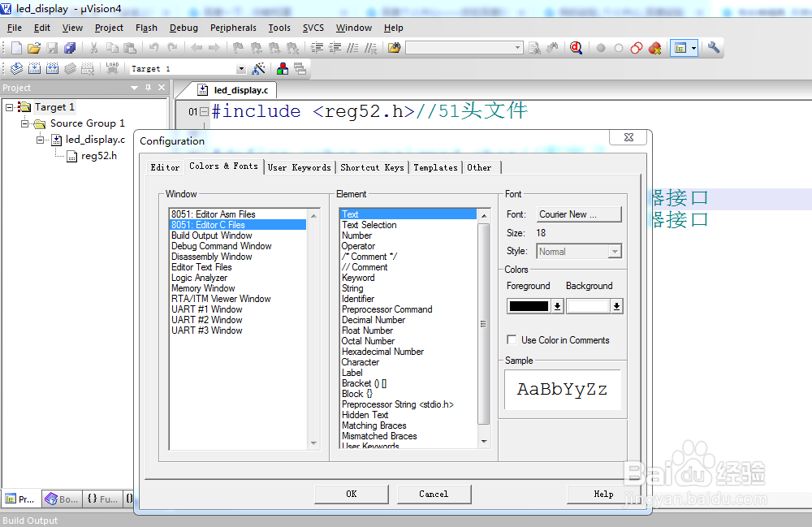Click the white Background color swatch
Image resolution: width=812 pixels, height=527 pixels.
(588, 306)
